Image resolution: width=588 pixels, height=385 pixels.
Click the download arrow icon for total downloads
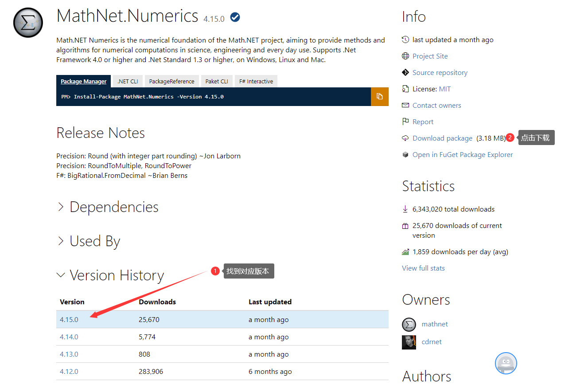point(405,208)
